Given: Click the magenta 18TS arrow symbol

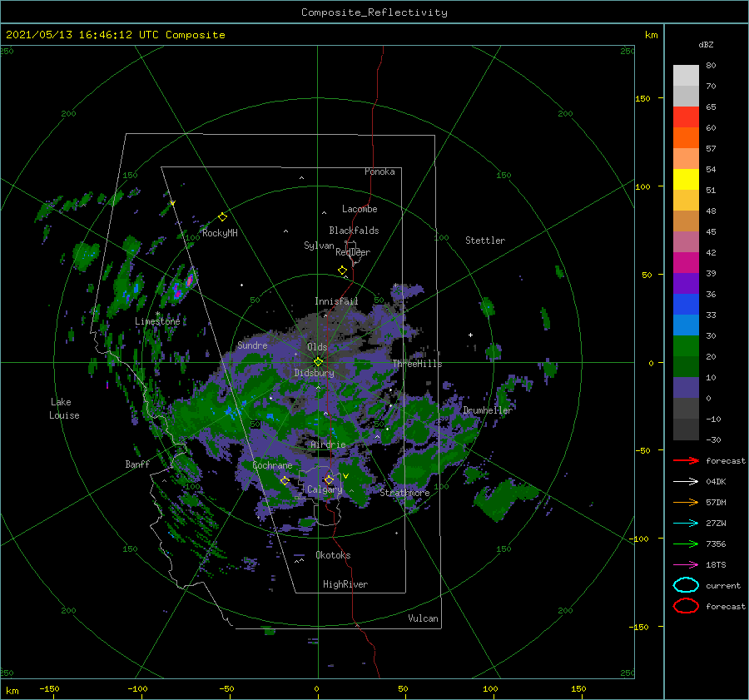Looking at the screenshot, I should pos(686,565).
